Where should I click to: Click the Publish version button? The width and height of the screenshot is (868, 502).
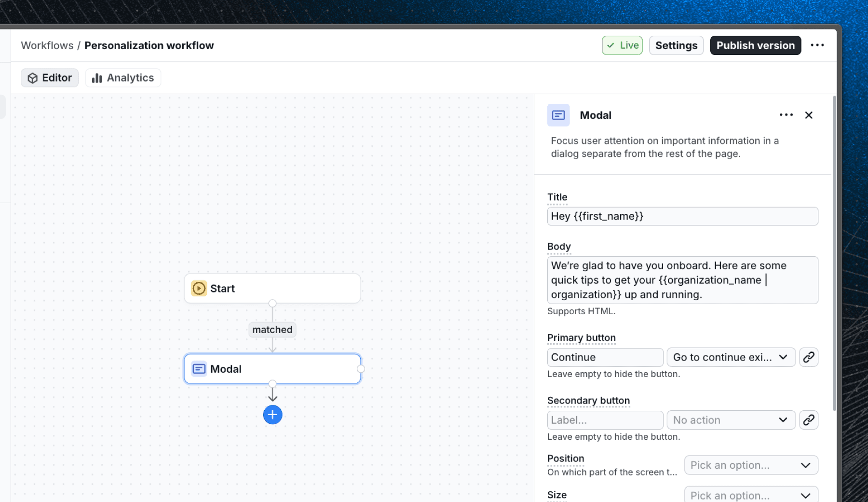point(755,45)
